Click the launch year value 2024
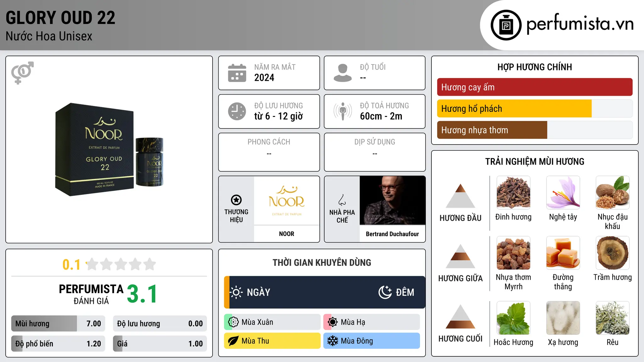Viewport: 644px width, 362px height. coord(264,78)
